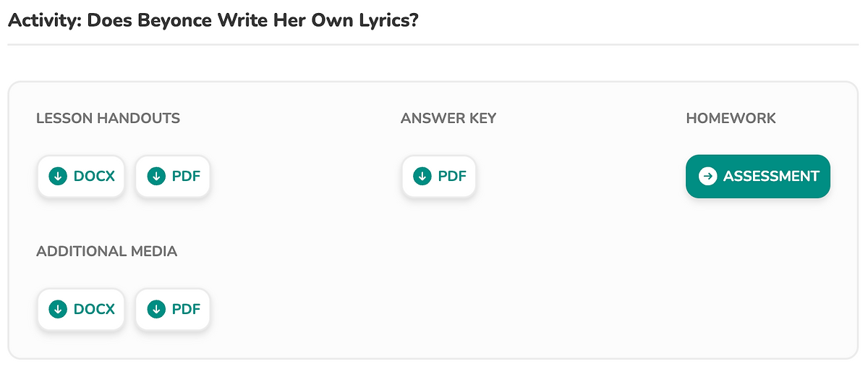The height and width of the screenshot is (372, 868).
Task: Click the word "ASSESSMENT" on the green button
Action: (x=771, y=176)
